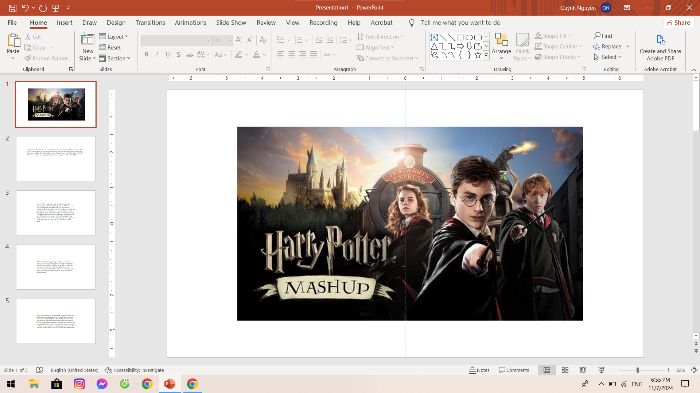Select slide 5 thumbnail
Screen dimensions: 700x393
click(x=56, y=321)
